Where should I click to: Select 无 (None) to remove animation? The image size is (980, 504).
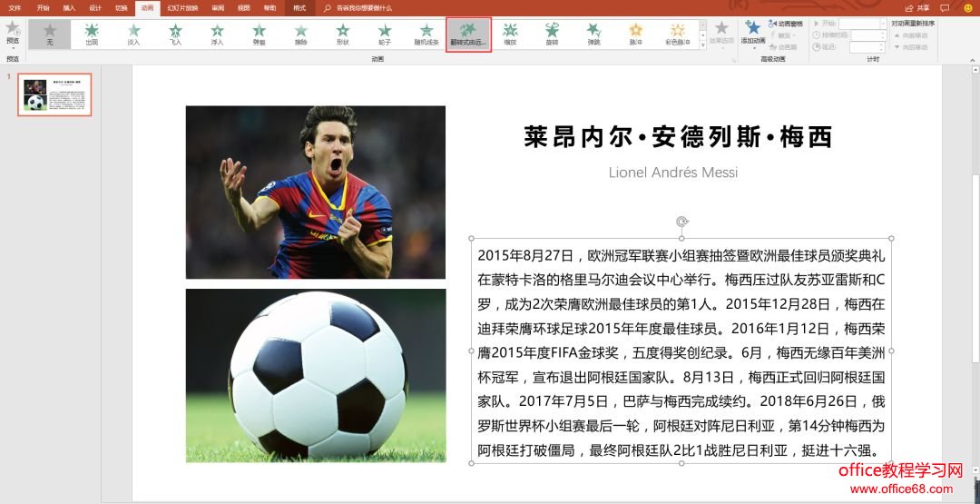click(x=50, y=34)
